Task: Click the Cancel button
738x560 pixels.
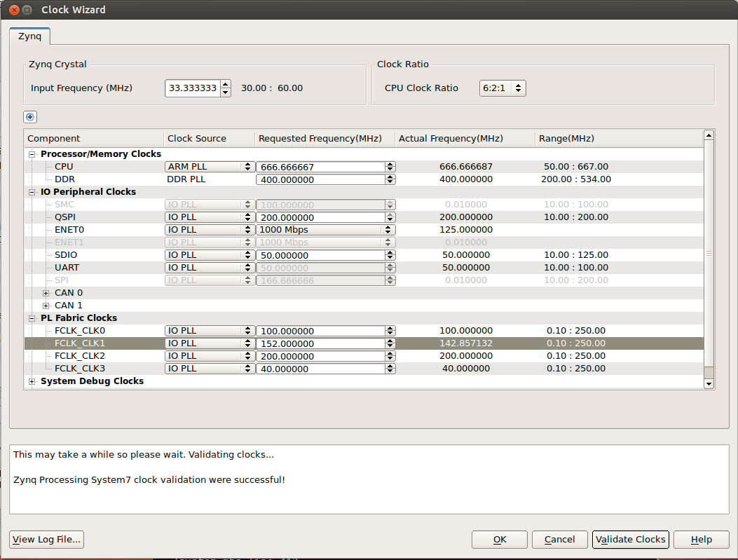Action: click(x=559, y=539)
